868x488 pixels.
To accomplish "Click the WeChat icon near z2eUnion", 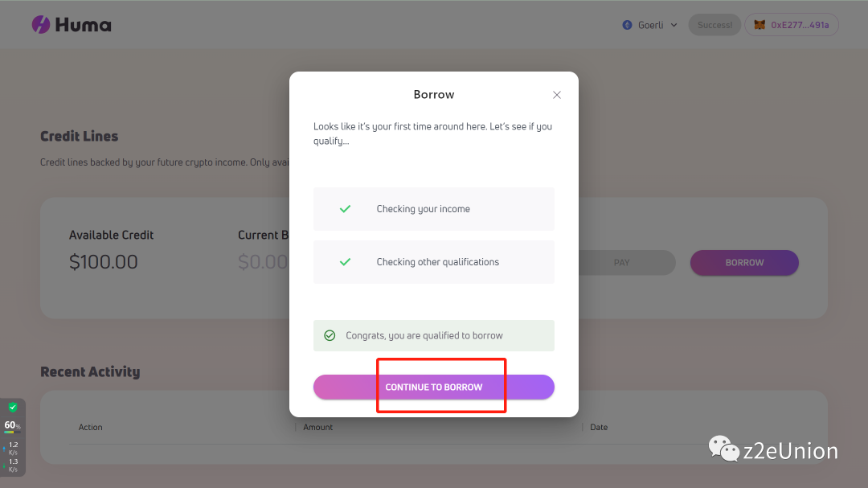I will point(723,449).
